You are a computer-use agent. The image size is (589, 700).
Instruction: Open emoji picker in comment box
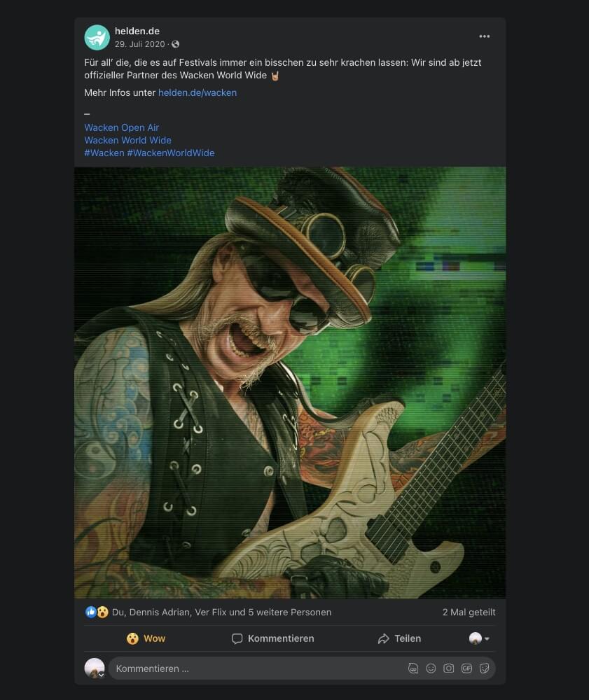pos(431,668)
